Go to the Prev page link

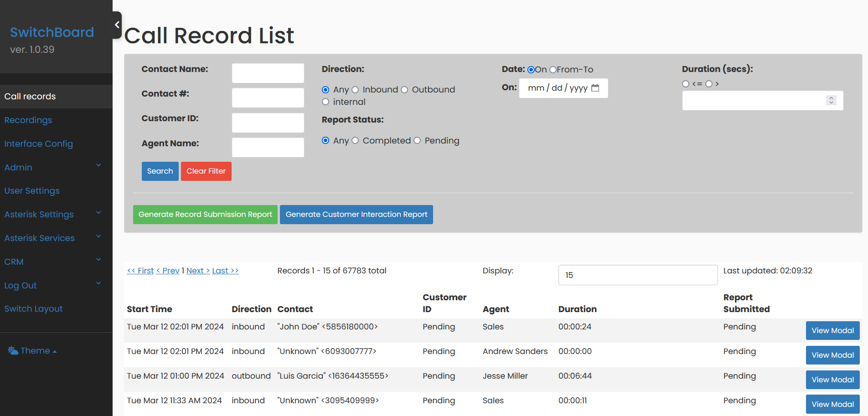pyautogui.click(x=168, y=271)
